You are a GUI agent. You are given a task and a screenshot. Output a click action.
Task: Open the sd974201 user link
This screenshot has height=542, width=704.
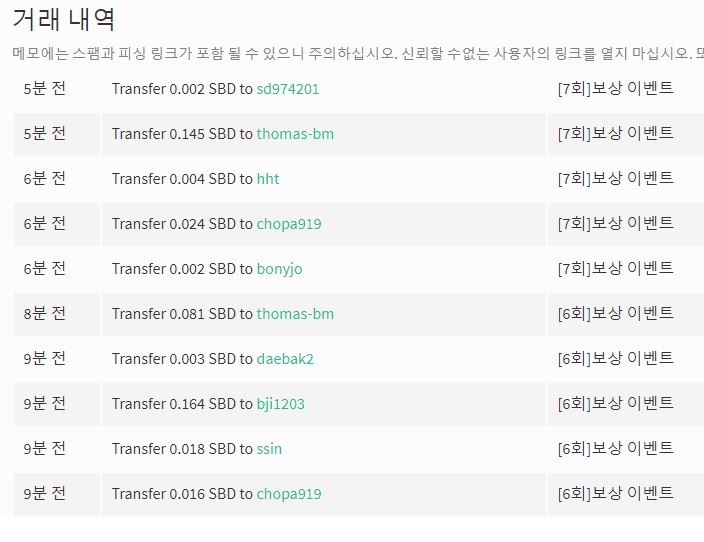click(x=287, y=89)
